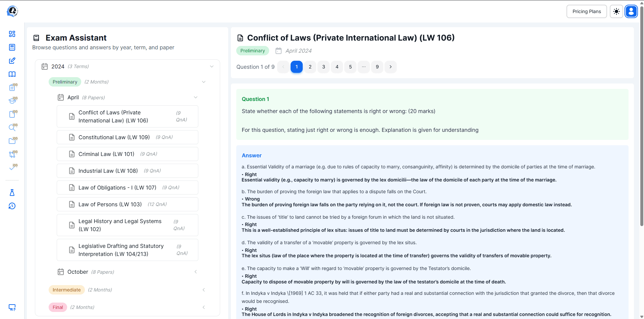
Task: Click the 'Question 1 of 9' label
Action: point(255,67)
